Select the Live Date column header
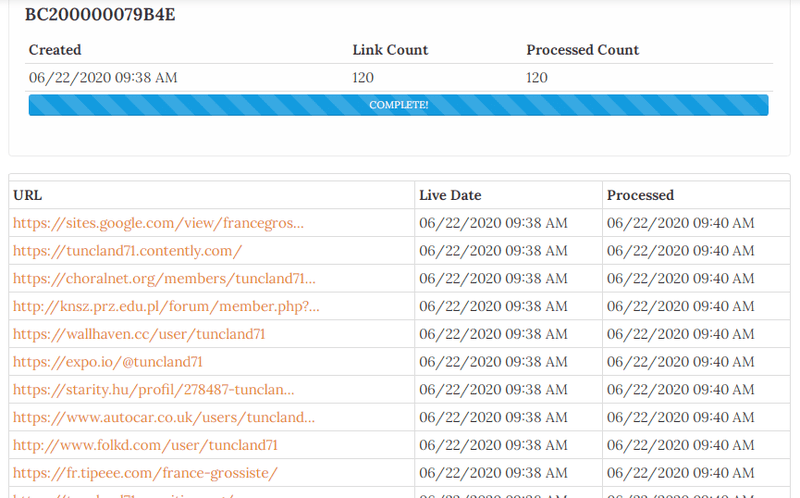800x498 pixels. [x=450, y=195]
